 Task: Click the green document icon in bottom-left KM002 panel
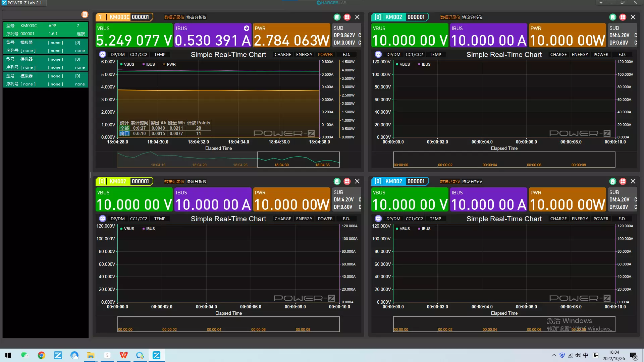337,181
